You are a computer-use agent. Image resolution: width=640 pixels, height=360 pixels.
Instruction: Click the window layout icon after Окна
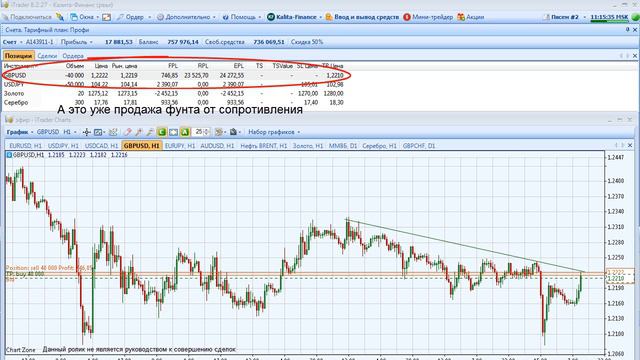coord(107,17)
